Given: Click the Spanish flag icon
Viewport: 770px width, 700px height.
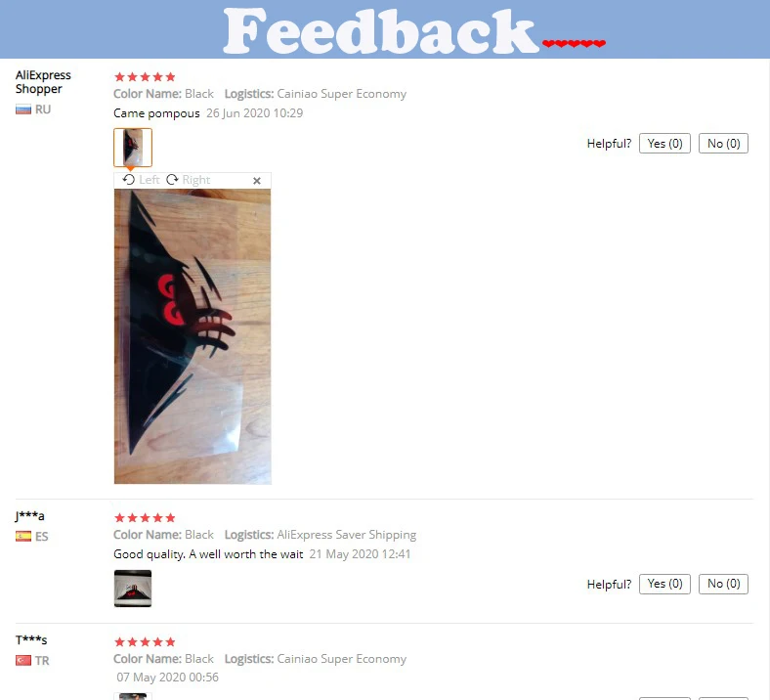Looking at the screenshot, I should click(23, 537).
